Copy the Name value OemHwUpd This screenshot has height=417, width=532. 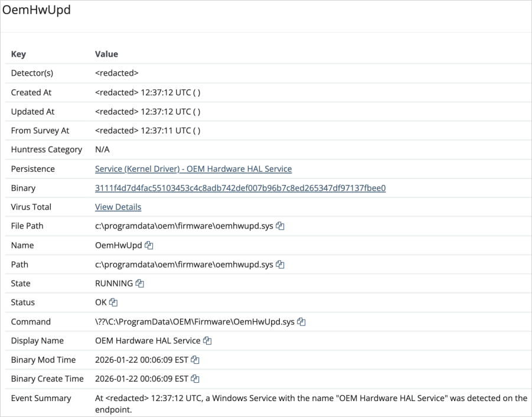[149, 245]
